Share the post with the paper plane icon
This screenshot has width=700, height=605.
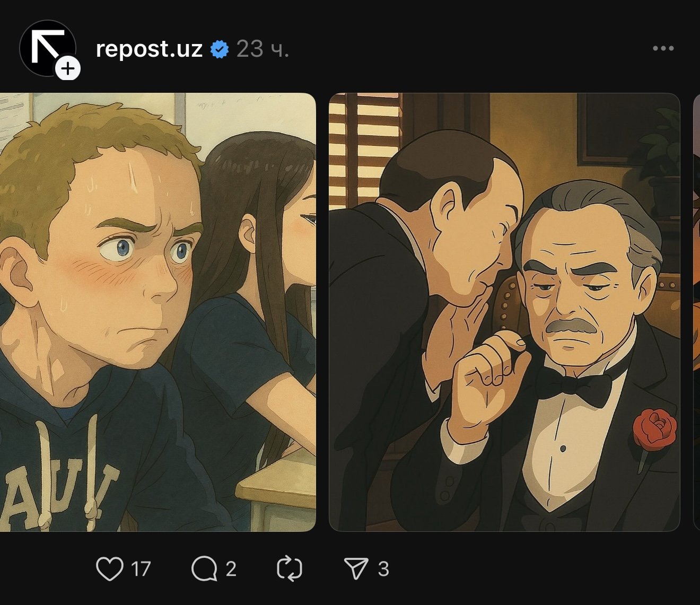coord(356,569)
